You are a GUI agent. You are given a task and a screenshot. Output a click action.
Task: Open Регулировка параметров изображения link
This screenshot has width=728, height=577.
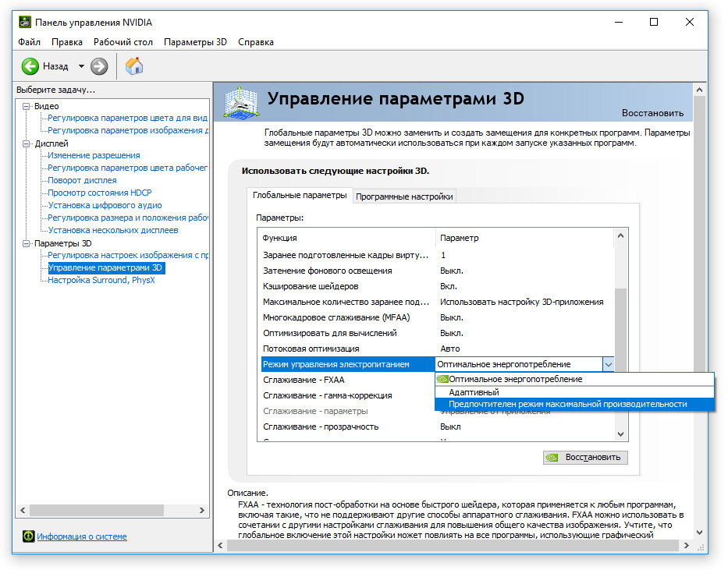(x=128, y=131)
